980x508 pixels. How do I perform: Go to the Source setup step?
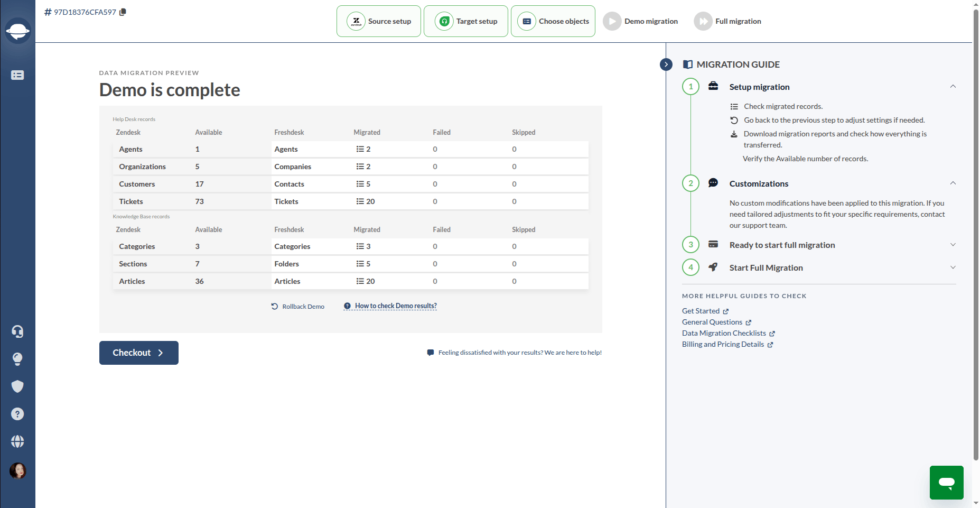point(379,21)
